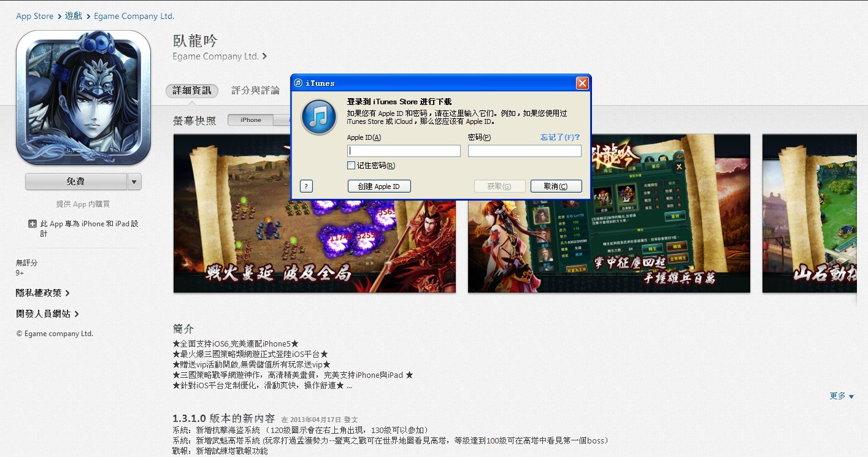This screenshot has width=868, height=457.
Task: Switch to the 詳細資訊 tab
Action: tap(192, 91)
